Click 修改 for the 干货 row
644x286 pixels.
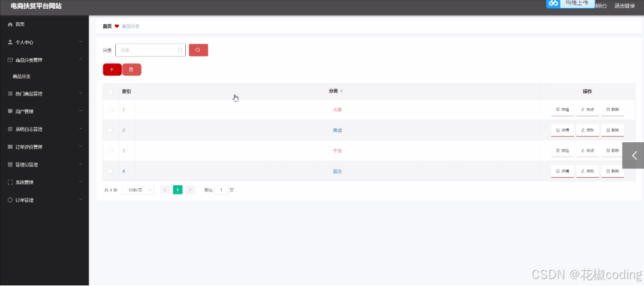coord(588,151)
